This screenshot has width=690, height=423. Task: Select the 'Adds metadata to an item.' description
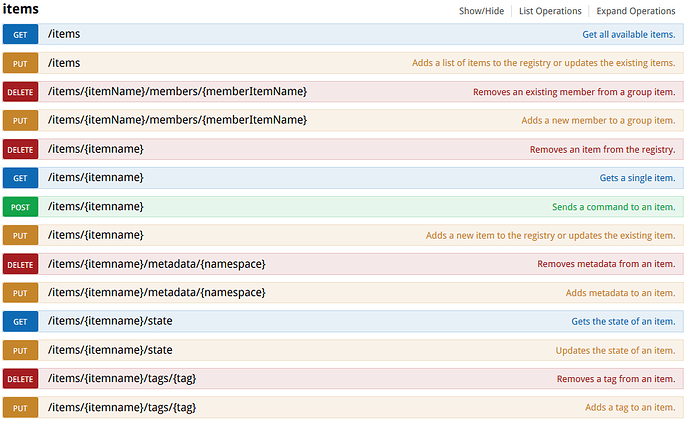[620, 293]
